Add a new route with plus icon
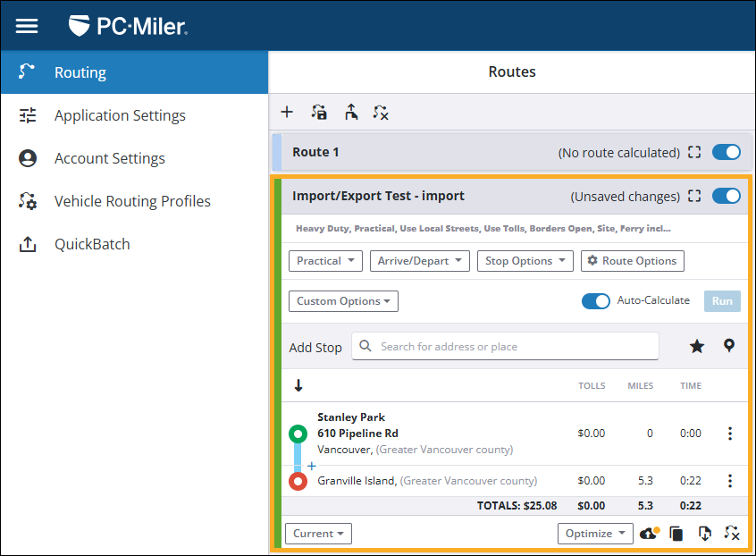 click(x=287, y=112)
